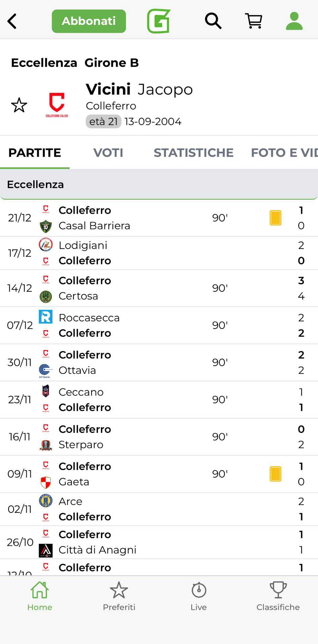Go to Home in bottom bar
Image resolution: width=318 pixels, height=644 pixels.
pos(40,596)
